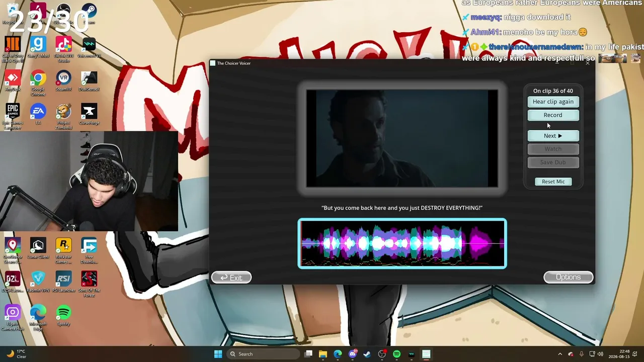644x362 pixels.
Task: Open Steam from the taskbar
Action: click(367, 354)
